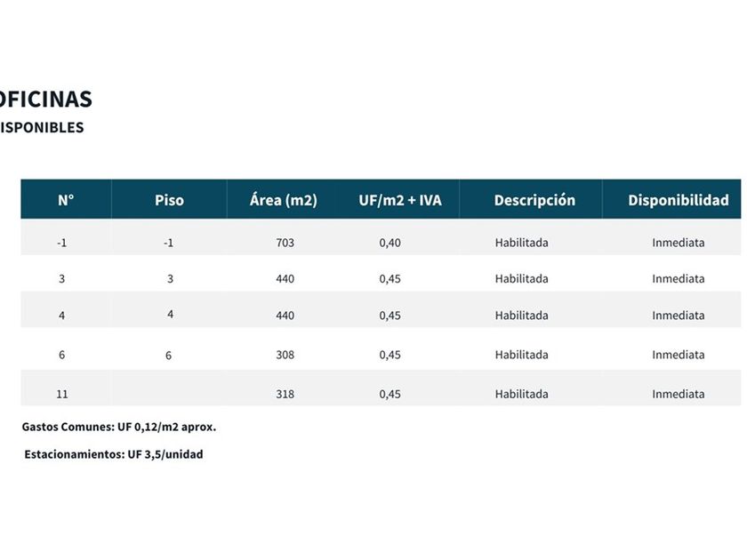Click the OFICINAS title text

[46, 98]
